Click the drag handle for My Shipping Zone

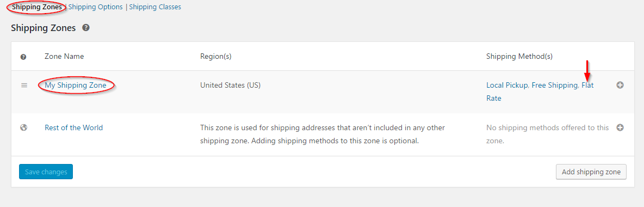tap(24, 85)
